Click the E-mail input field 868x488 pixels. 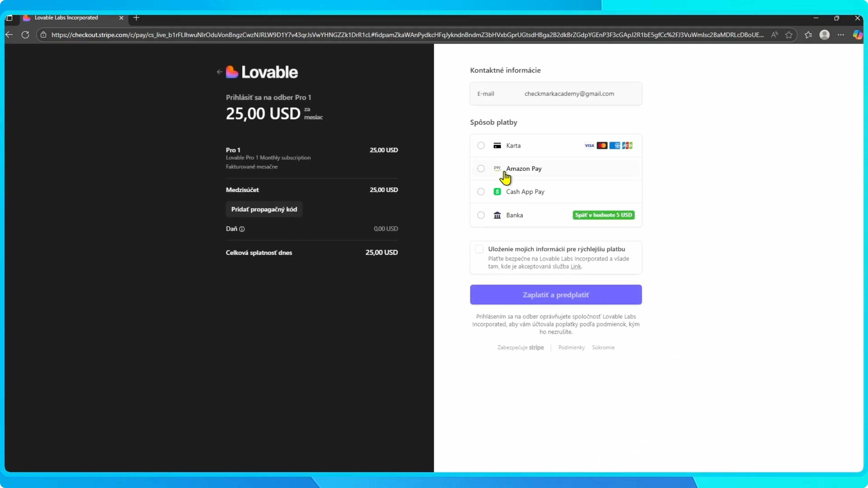[x=556, y=94]
